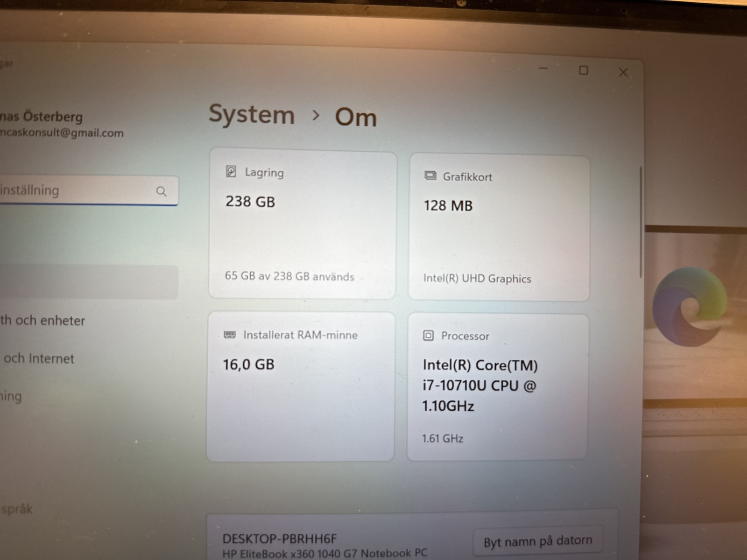Viewport: 747px width, 560px height.
Task: Click the '65 GB av 238 GB används' text
Action: [289, 276]
